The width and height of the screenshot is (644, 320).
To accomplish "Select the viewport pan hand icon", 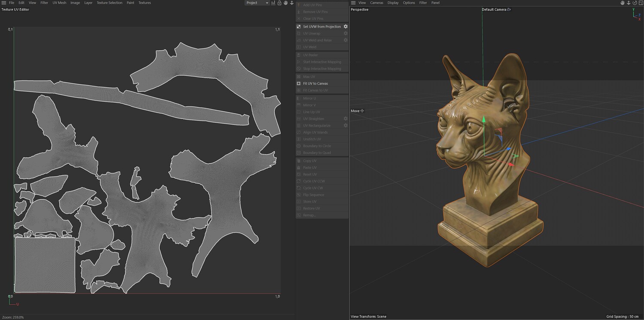I will point(623,3).
